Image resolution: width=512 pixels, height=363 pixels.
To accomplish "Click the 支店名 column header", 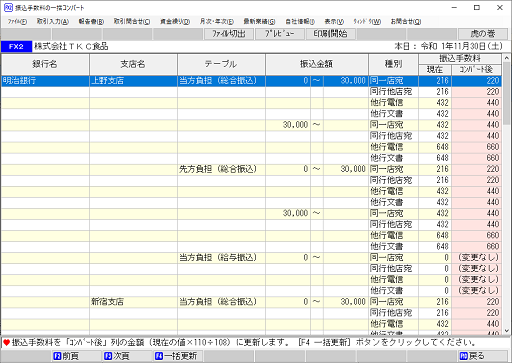I will [x=133, y=64].
